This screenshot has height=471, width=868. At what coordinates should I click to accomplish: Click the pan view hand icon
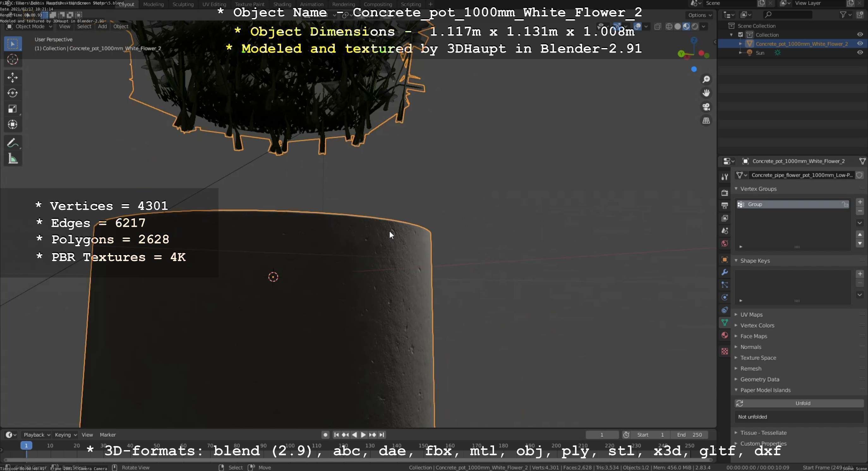[706, 93]
